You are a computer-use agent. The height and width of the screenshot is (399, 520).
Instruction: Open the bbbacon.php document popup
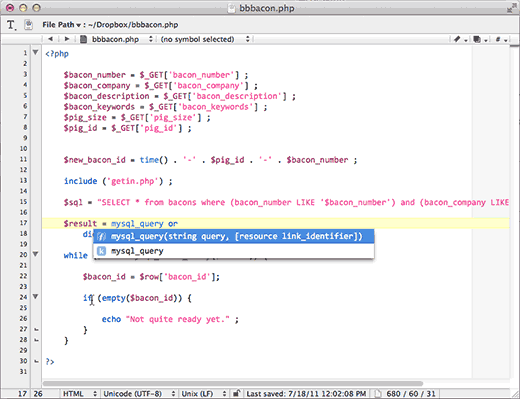click(x=117, y=39)
